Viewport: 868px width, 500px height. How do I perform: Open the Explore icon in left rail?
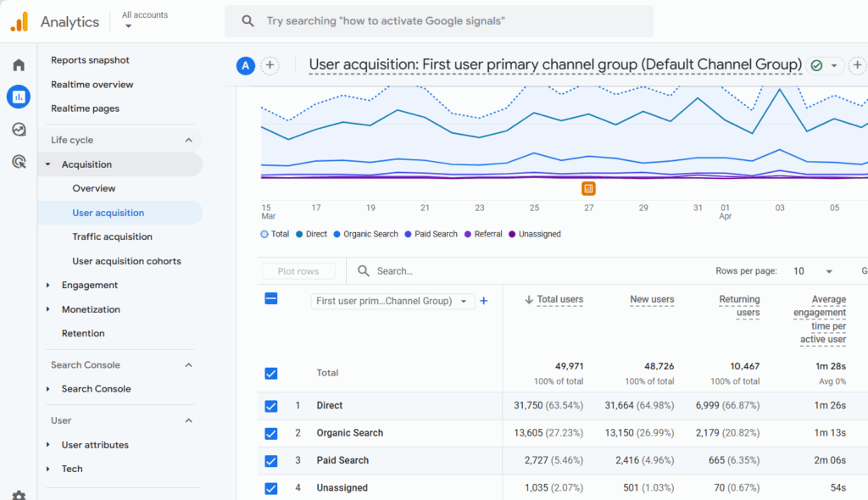[19, 130]
